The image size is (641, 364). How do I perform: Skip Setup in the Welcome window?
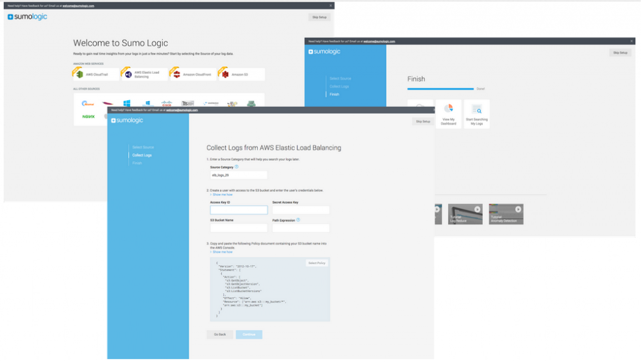(x=319, y=17)
